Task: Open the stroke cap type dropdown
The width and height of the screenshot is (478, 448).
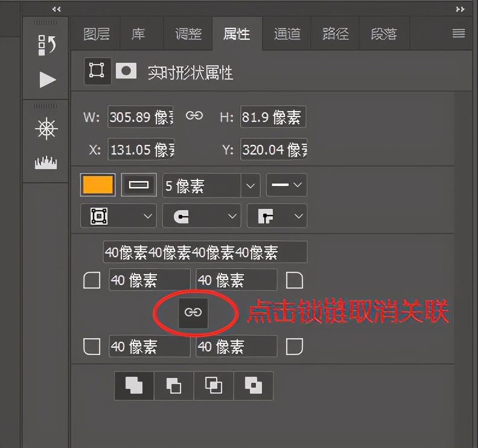Action: click(x=202, y=216)
